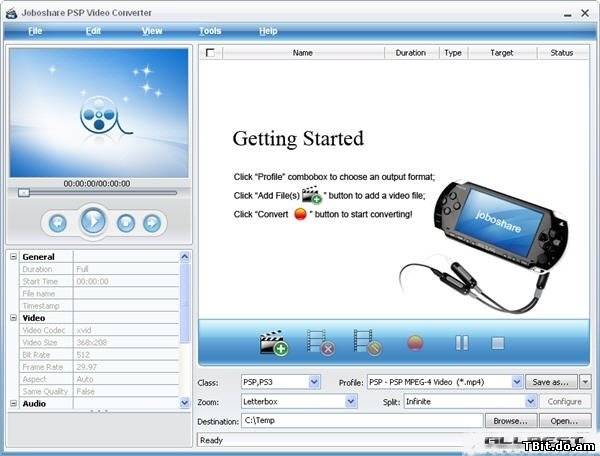The image size is (600, 456).
Task: Click the Timestamp property row
Action: (x=99, y=306)
